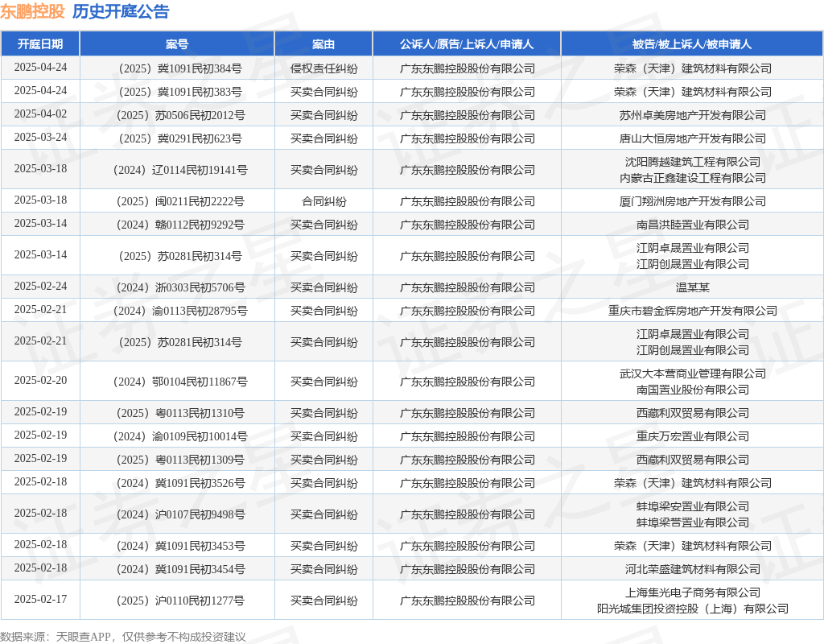The height and width of the screenshot is (644, 824).
Task: Click defendant 苏州卓美房地产开发有限公司
Action: [x=692, y=115]
